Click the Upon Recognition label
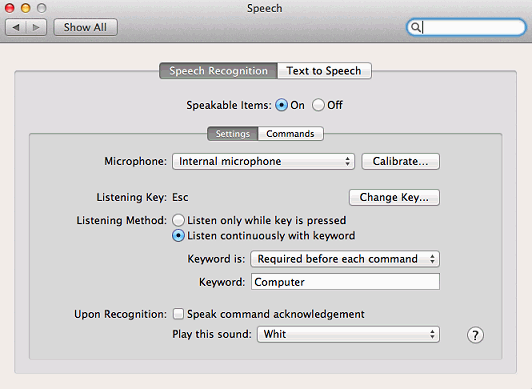The width and height of the screenshot is (532, 389). click(120, 314)
